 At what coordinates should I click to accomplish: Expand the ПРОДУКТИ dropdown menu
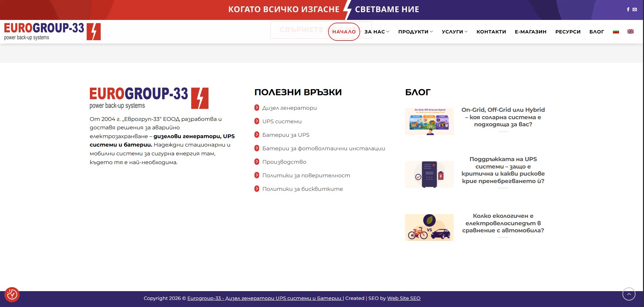(415, 32)
